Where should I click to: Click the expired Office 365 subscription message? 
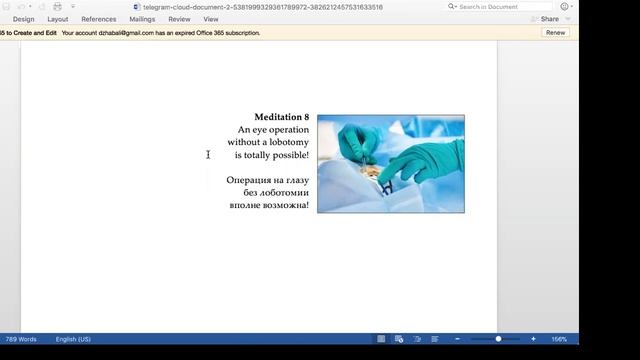coord(161,33)
